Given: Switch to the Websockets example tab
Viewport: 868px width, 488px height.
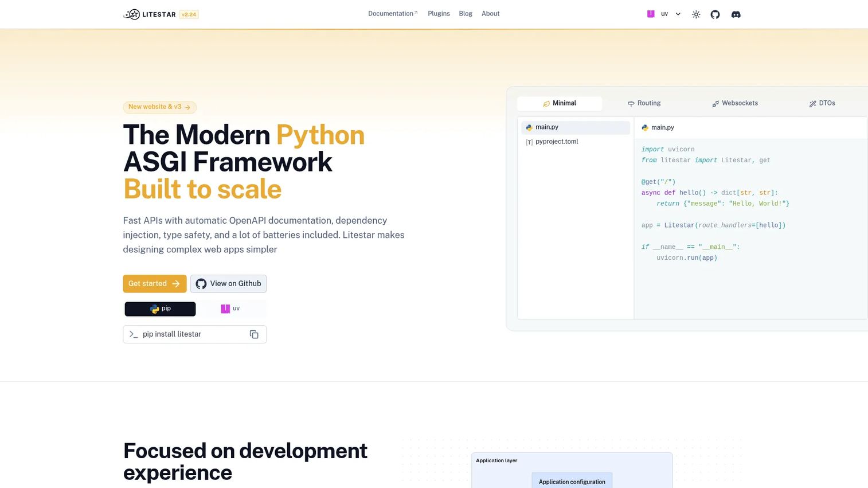Looking at the screenshot, I should coord(735,104).
